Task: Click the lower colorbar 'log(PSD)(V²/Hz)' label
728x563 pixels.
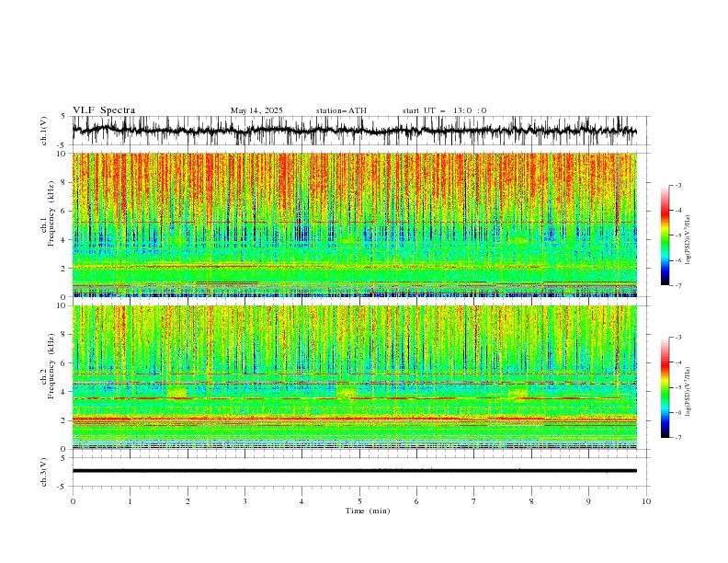Action: pyautogui.click(x=688, y=392)
